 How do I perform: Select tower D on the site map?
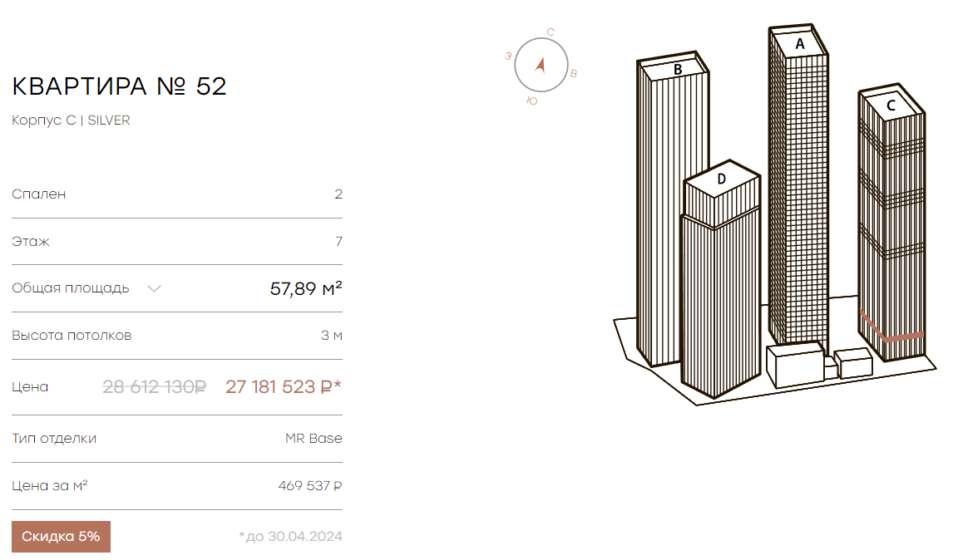click(x=721, y=281)
